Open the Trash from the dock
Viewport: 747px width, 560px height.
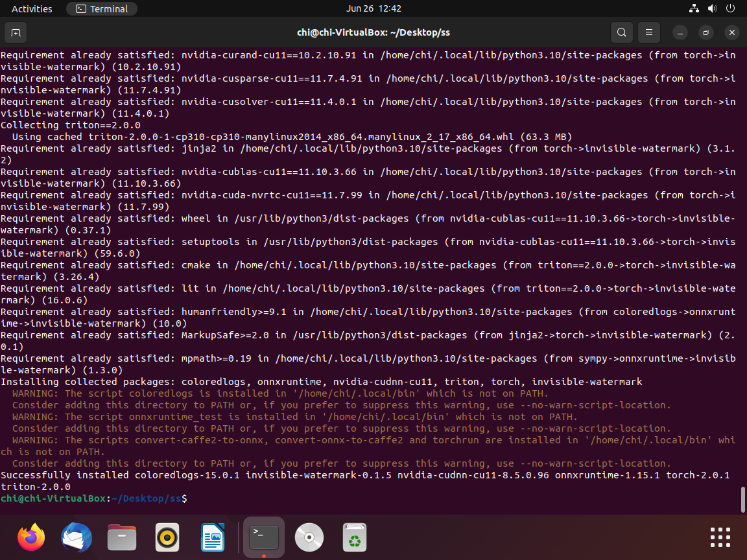(x=355, y=537)
